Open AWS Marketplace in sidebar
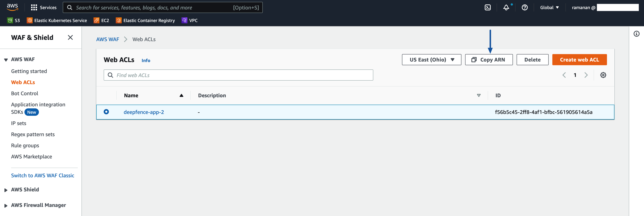This screenshot has width=644, height=216. [x=31, y=157]
